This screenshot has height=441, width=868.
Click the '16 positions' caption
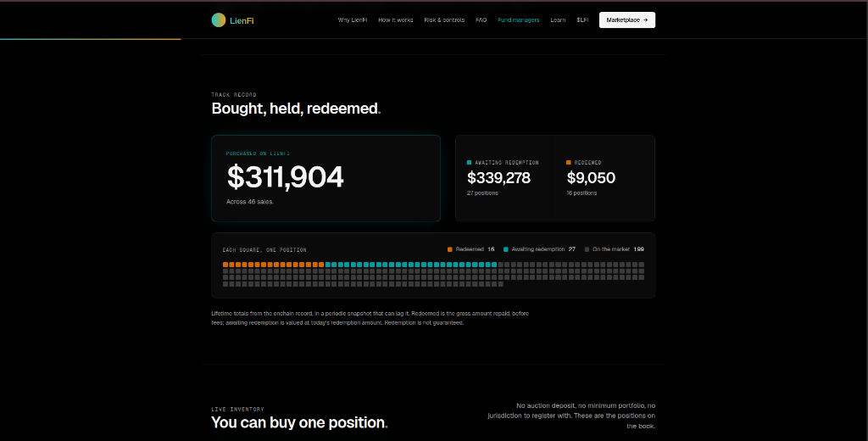pos(581,193)
